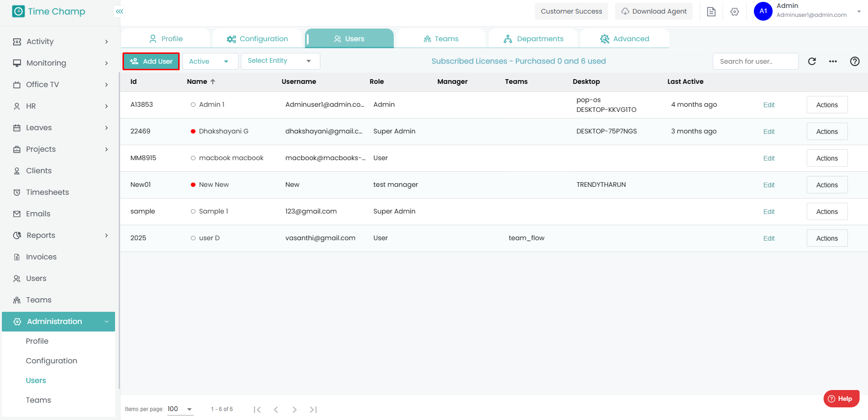Expand the Reports menu chevron

(107, 236)
